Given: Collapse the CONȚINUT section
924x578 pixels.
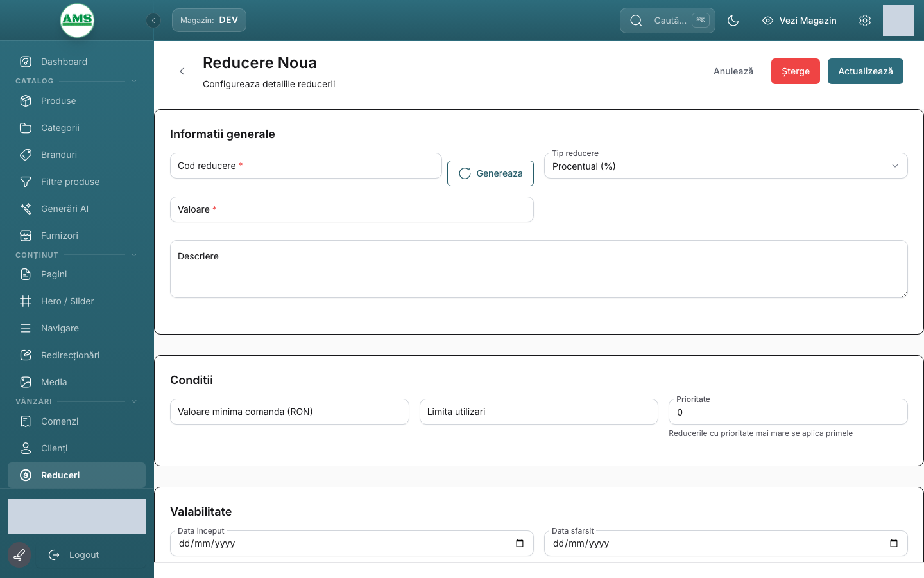Looking at the screenshot, I should tap(134, 255).
